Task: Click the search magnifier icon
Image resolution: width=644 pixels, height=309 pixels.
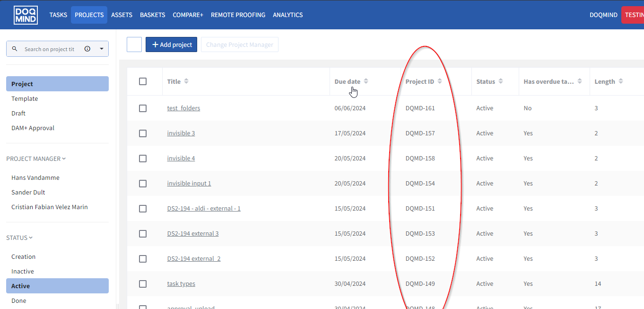Action: [x=15, y=49]
